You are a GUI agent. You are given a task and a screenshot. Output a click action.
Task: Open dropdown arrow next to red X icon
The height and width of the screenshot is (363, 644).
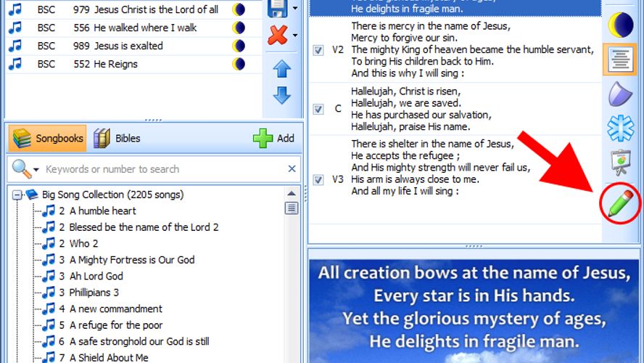[x=295, y=36]
